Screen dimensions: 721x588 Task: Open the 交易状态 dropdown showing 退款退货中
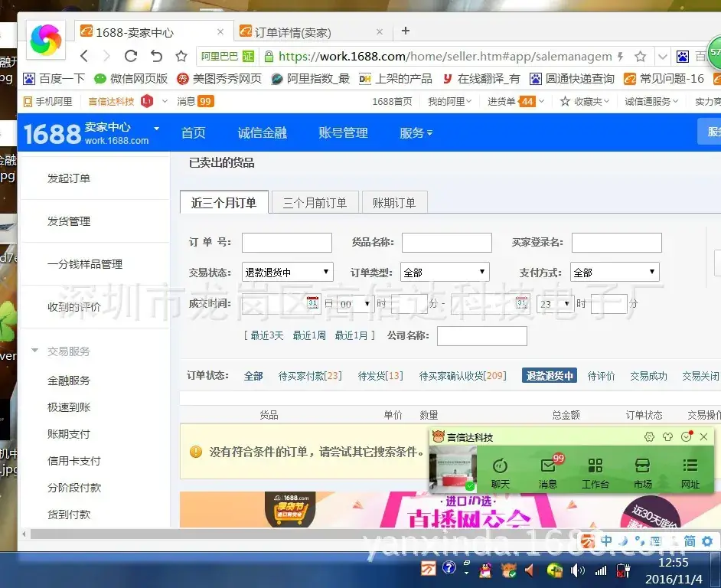coord(287,272)
